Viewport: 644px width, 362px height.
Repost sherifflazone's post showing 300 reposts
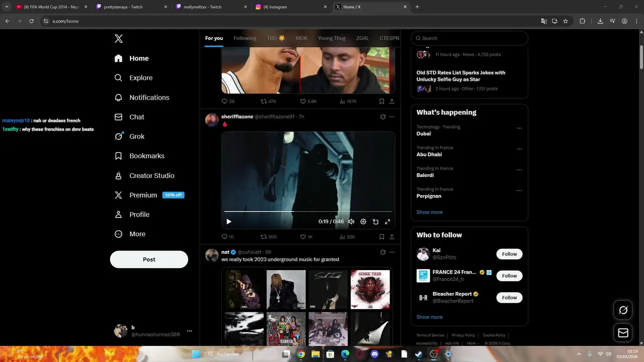tap(269, 237)
